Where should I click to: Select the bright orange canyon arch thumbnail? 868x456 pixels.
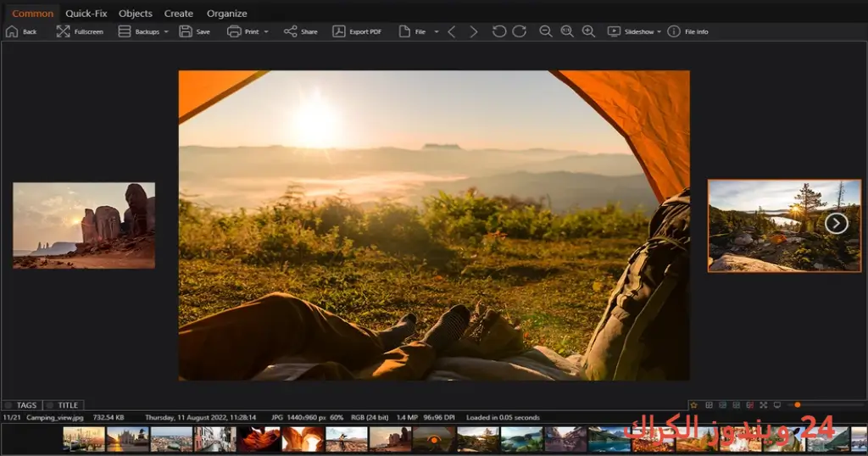point(303,439)
